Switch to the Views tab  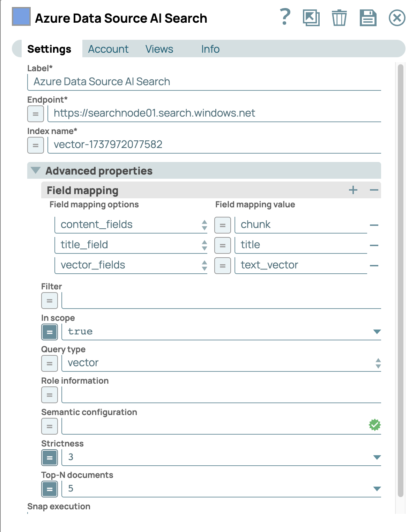tap(159, 49)
